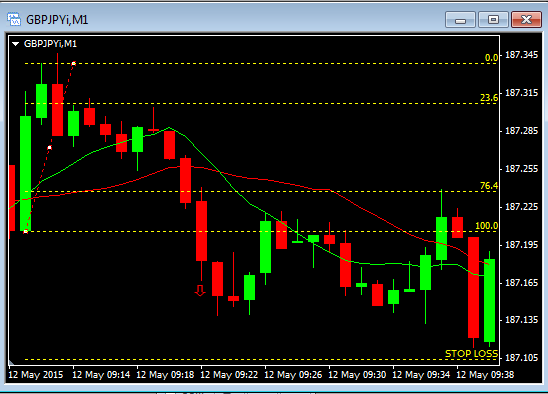Click the chart shift triangle at bottom-left corner

pyautogui.click(x=12, y=362)
